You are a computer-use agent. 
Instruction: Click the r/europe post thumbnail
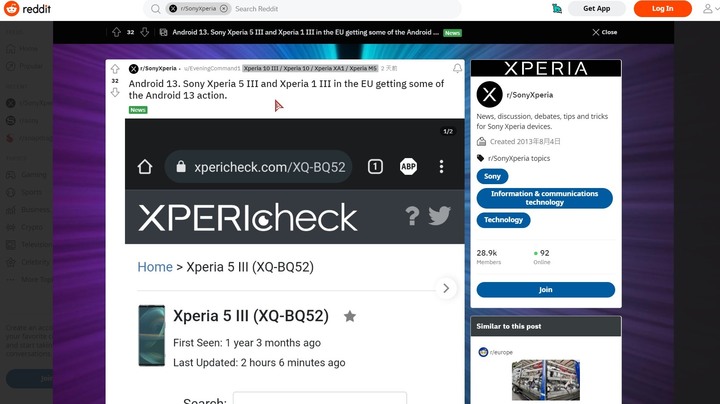click(x=546, y=380)
